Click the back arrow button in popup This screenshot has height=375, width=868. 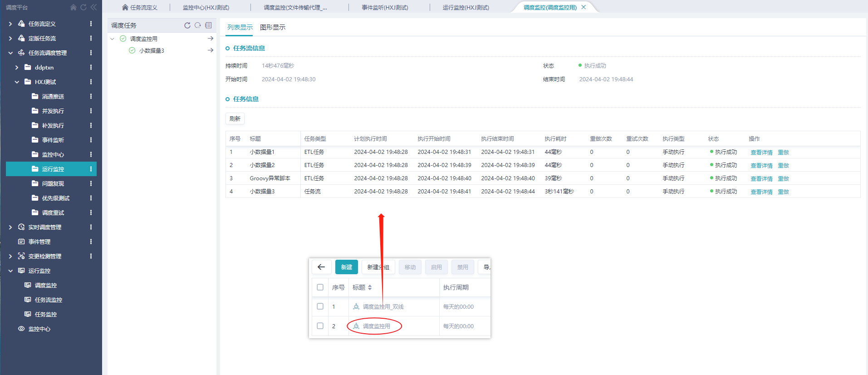pyautogui.click(x=321, y=267)
